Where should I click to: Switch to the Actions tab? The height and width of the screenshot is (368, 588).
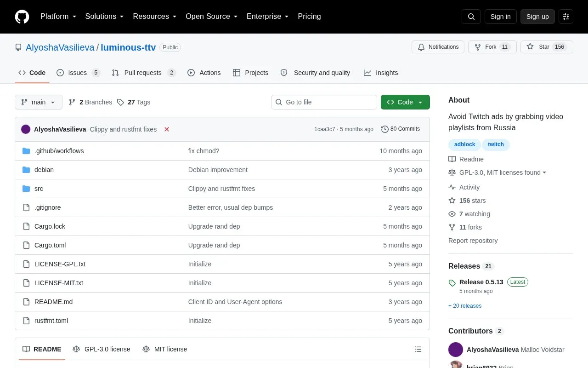[204, 73]
